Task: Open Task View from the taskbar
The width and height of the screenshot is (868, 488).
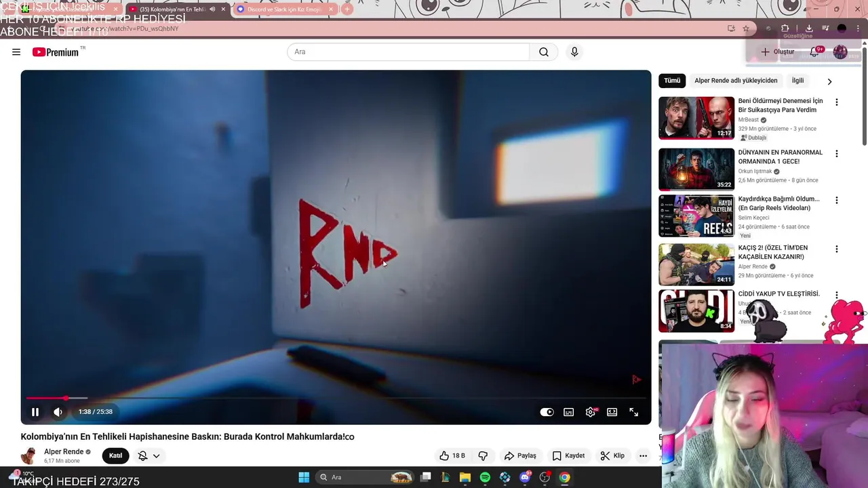Action: tap(425, 477)
